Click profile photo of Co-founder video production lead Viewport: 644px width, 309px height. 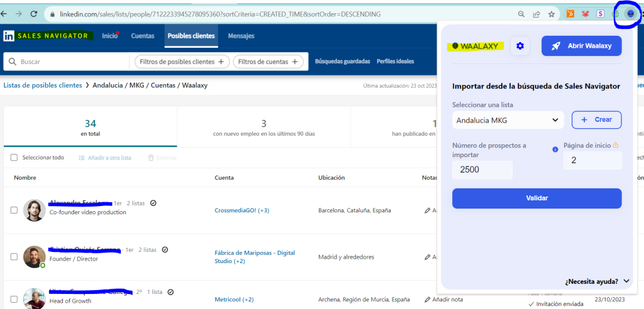34,210
